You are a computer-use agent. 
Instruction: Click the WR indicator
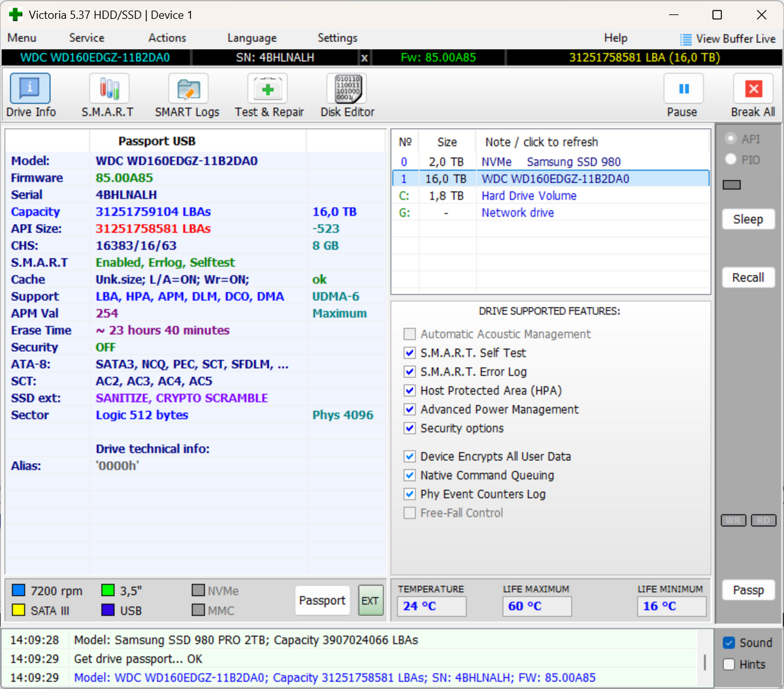tap(734, 521)
